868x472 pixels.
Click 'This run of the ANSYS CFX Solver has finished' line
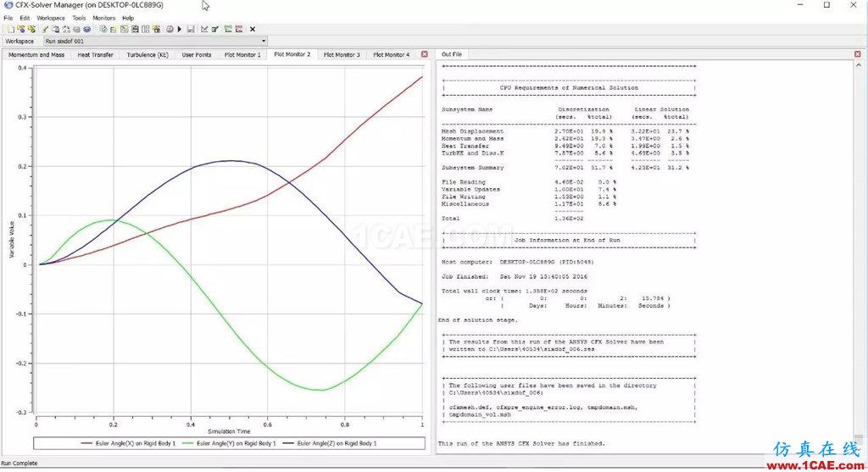click(521, 443)
